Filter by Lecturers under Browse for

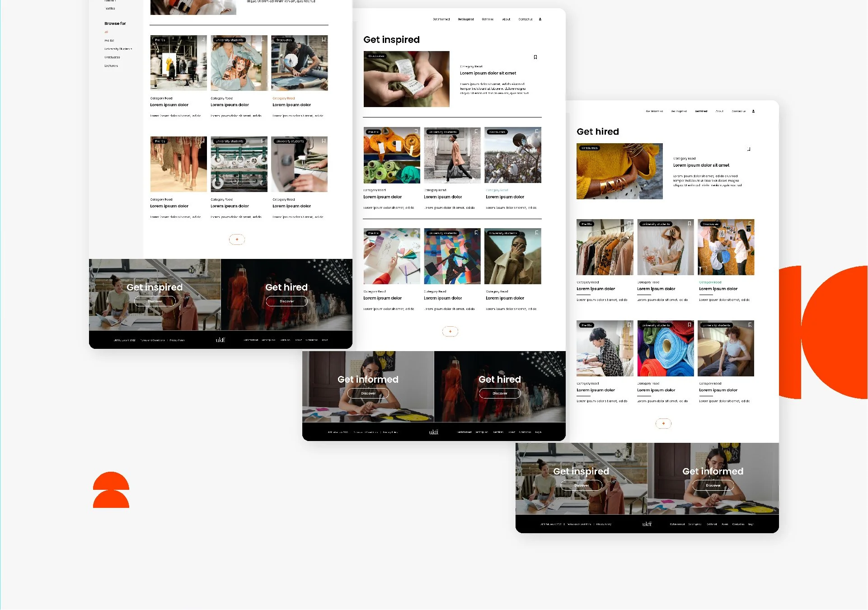(111, 66)
